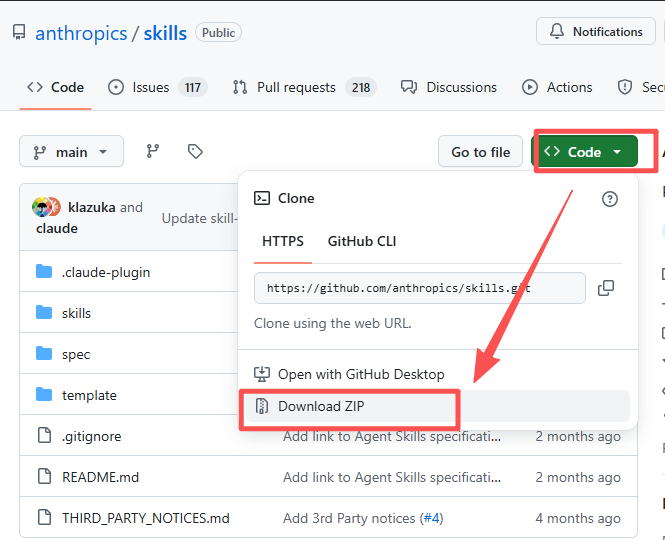Copy the clone URL to clipboard
The height and width of the screenshot is (540, 665).
tap(606, 288)
